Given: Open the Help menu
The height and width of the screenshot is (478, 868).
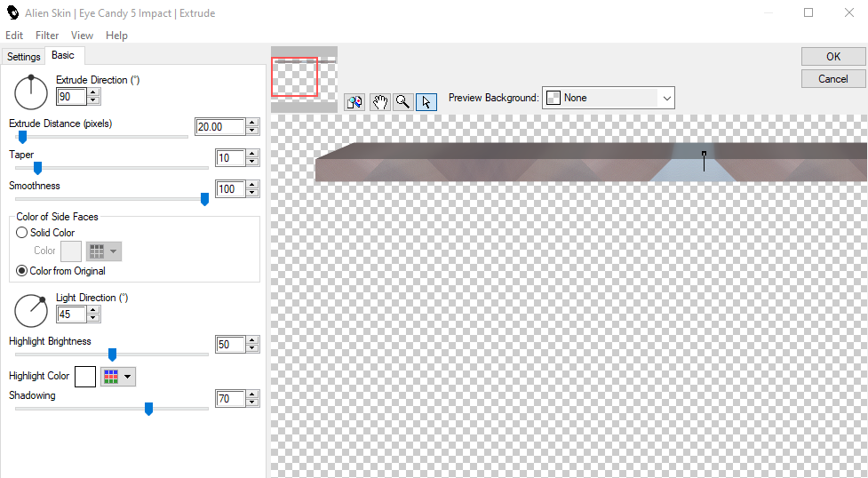Looking at the screenshot, I should coord(116,36).
